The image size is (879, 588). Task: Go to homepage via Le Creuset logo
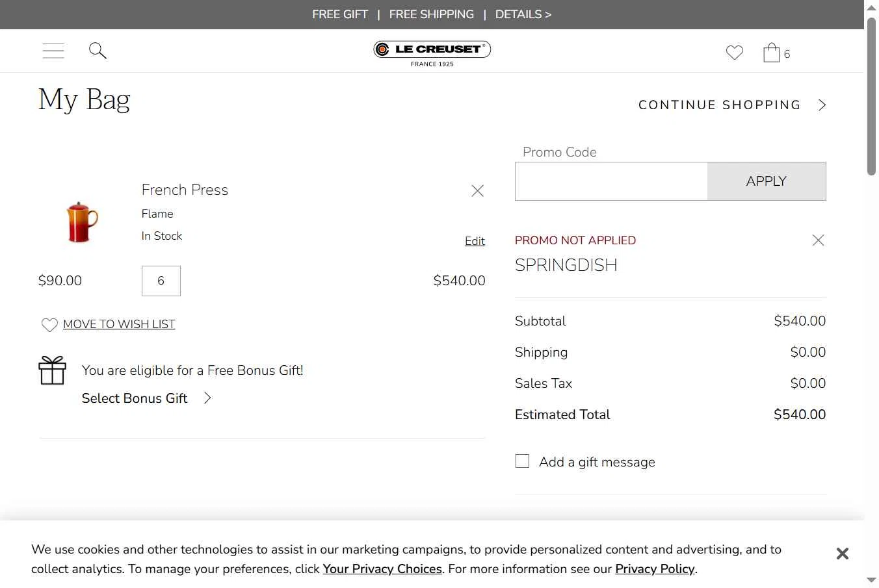click(432, 53)
